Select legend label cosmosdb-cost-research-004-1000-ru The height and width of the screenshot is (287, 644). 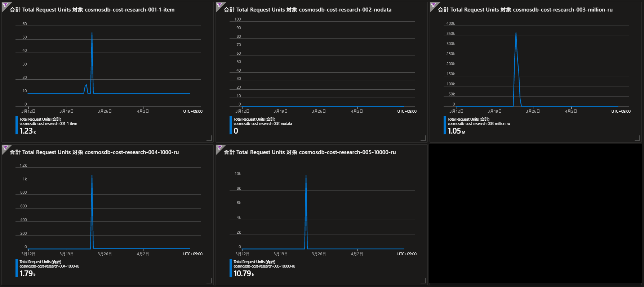click(x=49, y=266)
